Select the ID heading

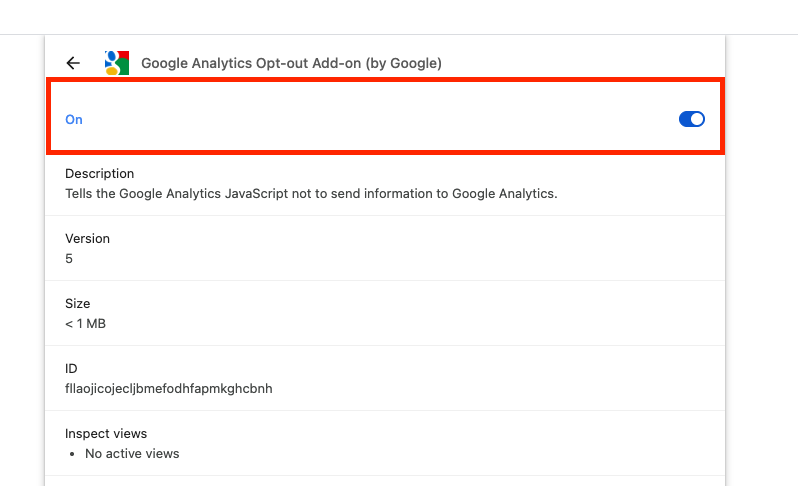[71, 368]
